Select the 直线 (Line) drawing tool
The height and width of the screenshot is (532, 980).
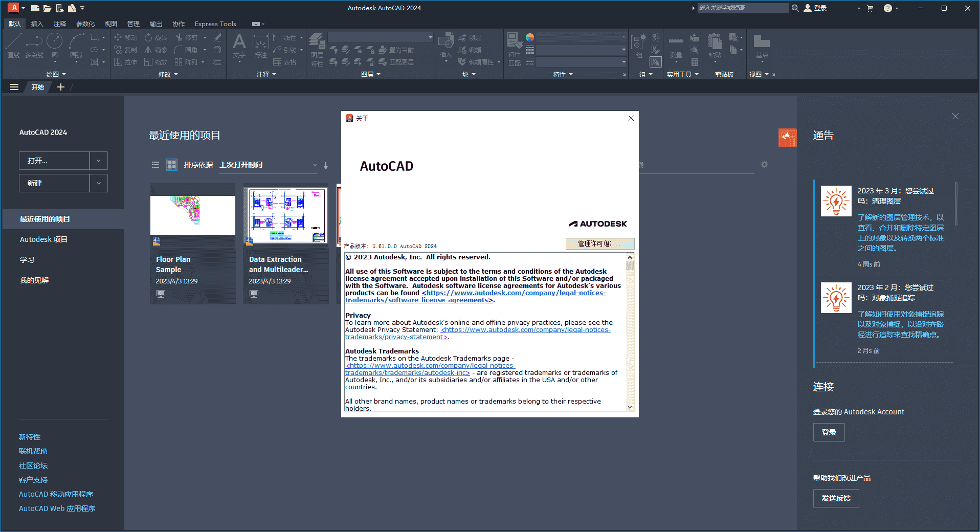click(x=14, y=46)
